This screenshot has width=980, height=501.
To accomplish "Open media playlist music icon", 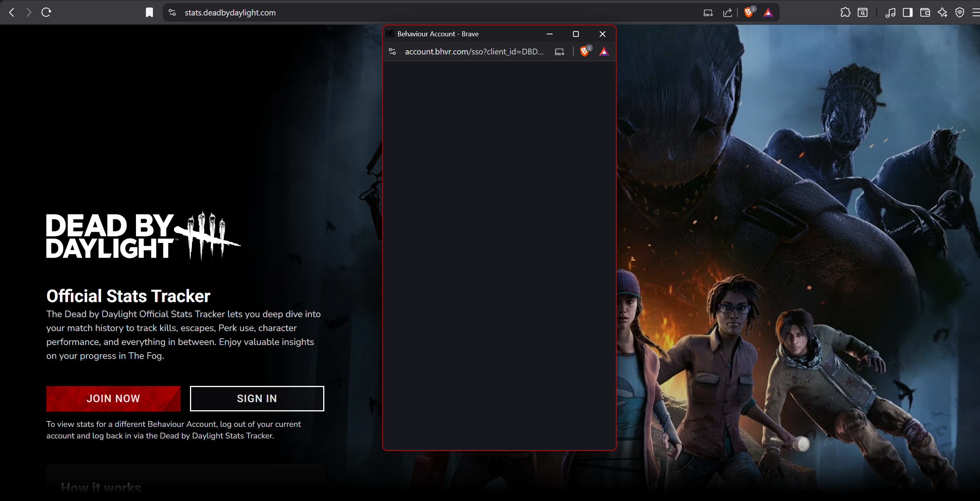I will pos(890,12).
